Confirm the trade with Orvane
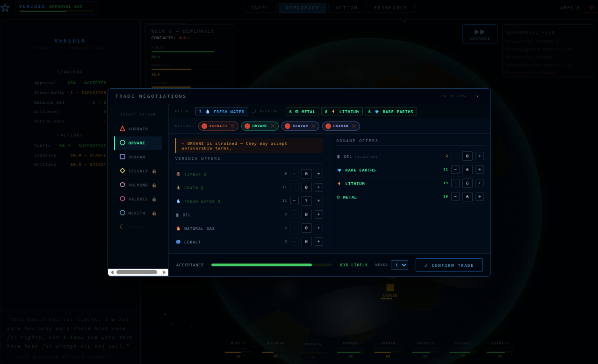Viewport: 598px width, 364px height. pyautogui.click(x=449, y=265)
